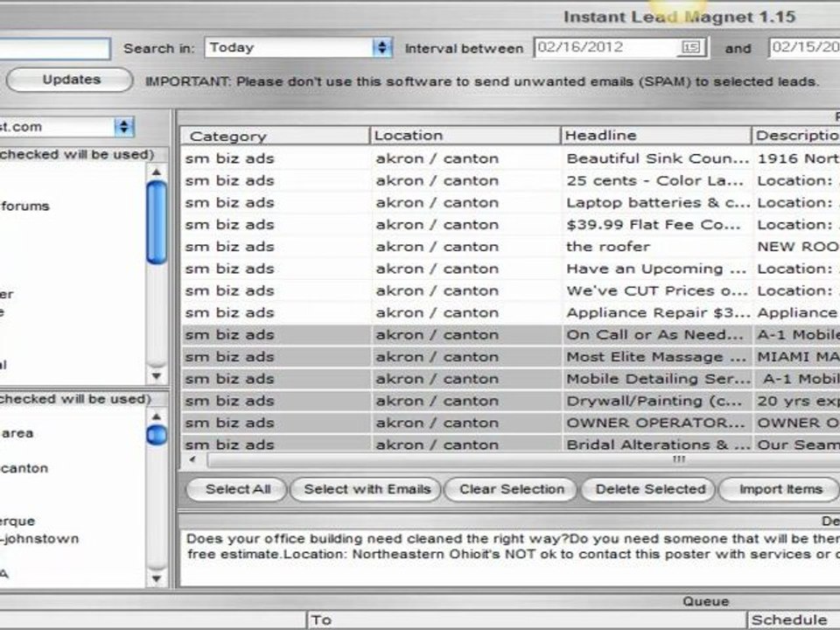Open calendar picker for 02/16/2012 date
The image size is (840, 630).
[x=690, y=47]
